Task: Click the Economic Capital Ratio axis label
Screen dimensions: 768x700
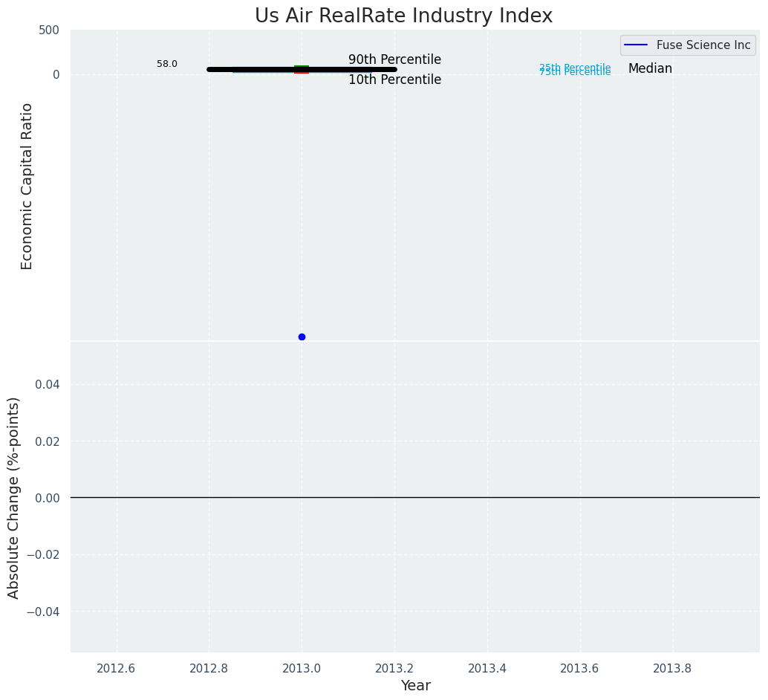Action: [x=27, y=186]
